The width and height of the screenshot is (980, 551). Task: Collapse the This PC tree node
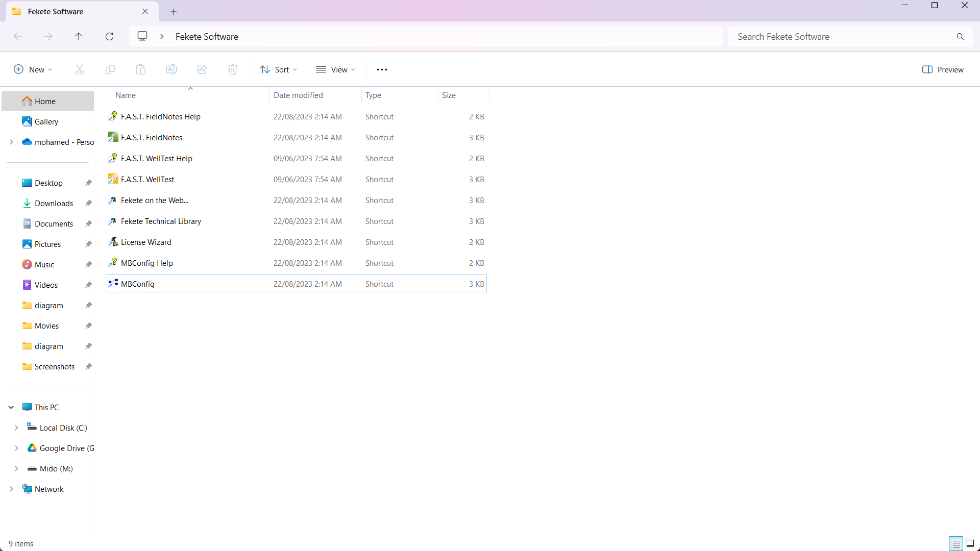click(11, 407)
